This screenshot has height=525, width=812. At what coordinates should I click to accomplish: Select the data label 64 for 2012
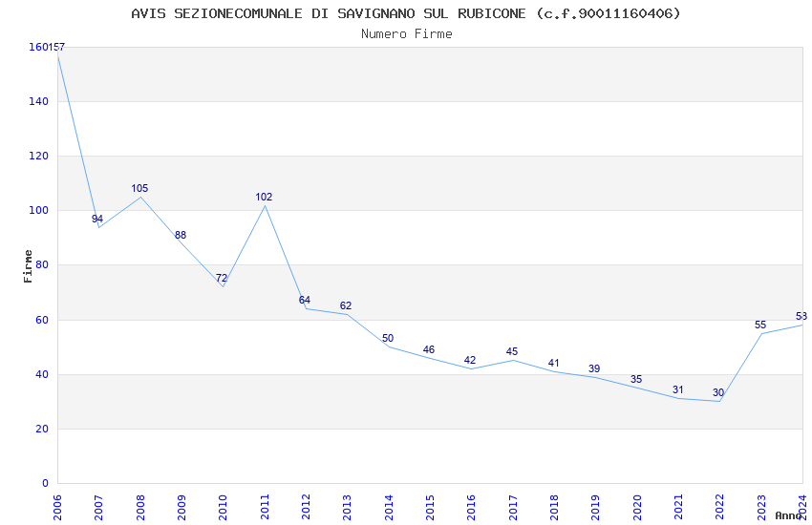pos(305,300)
